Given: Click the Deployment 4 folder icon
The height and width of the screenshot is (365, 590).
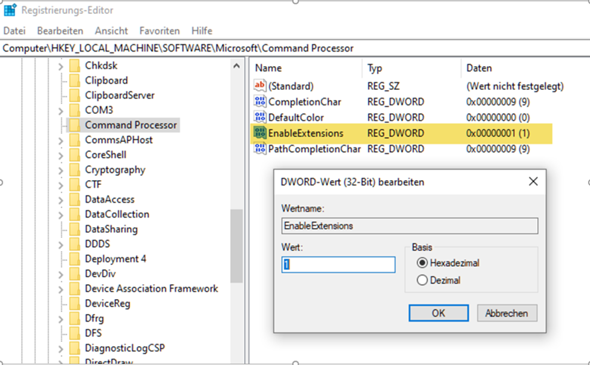Looking at the screenshot, I should 75,259.
